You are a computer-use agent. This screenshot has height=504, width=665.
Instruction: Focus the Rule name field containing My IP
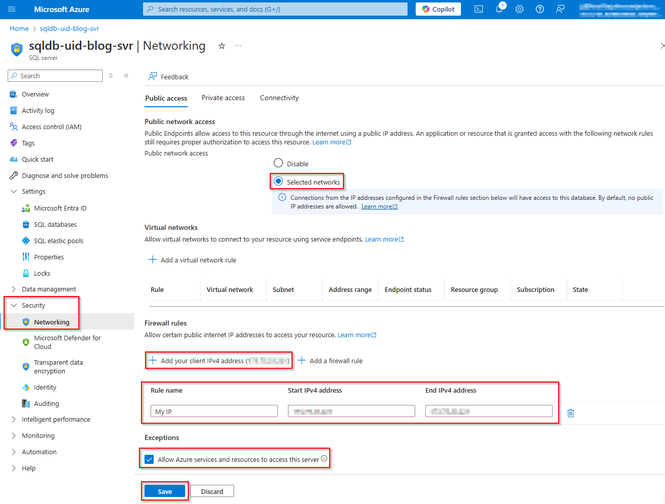[214, 411]
